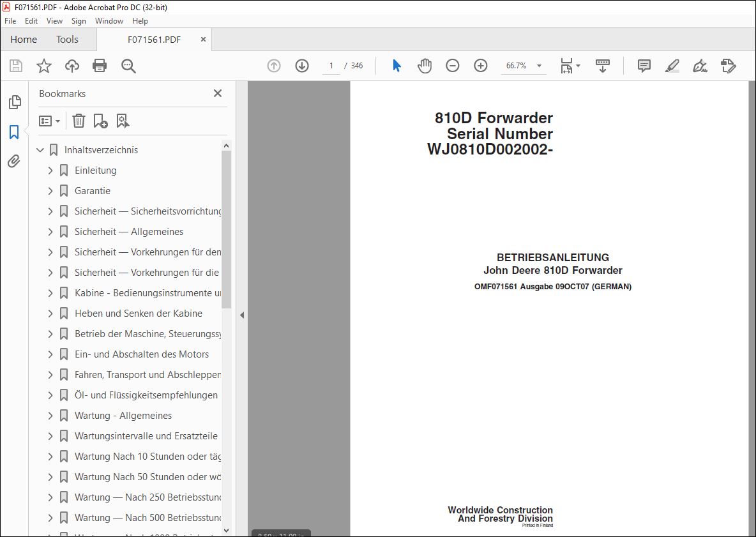This screenshot has width=756, height=537.
Task: Open bookmark Ein- und Abschalten des Motors
Action: [x=142, y=354]
